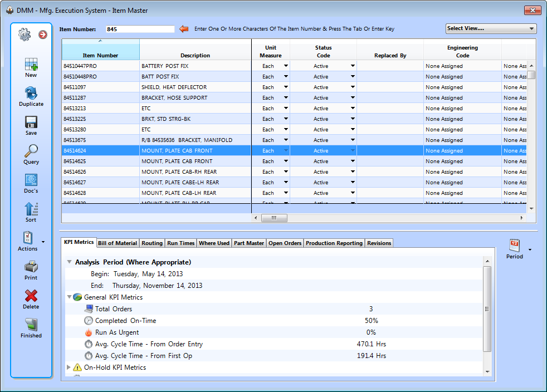The height and width of the screenshot is (392, 547).
Task: Click the KPI panel scrollbar thumb
Action: pos(487,309)
